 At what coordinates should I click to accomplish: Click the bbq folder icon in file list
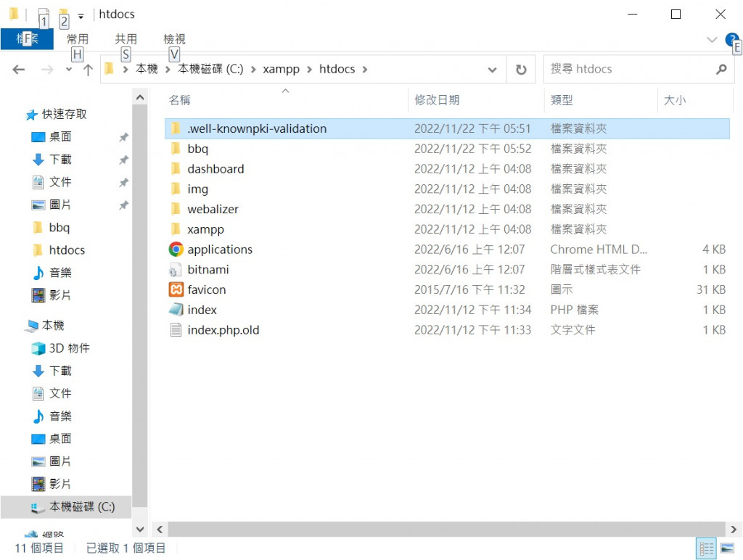pyautogui.click(x=176, y=149)
